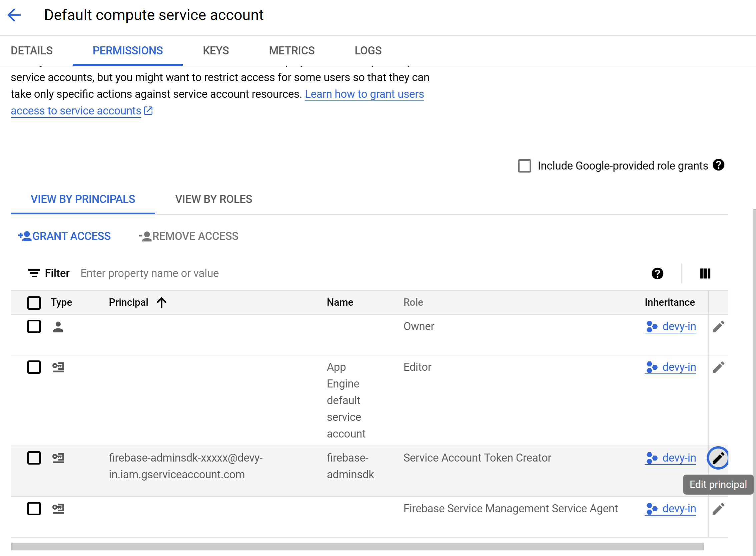This screenshot has width=756, height=556.
Task: Click the back arrow icon
Action: [14, 15]
